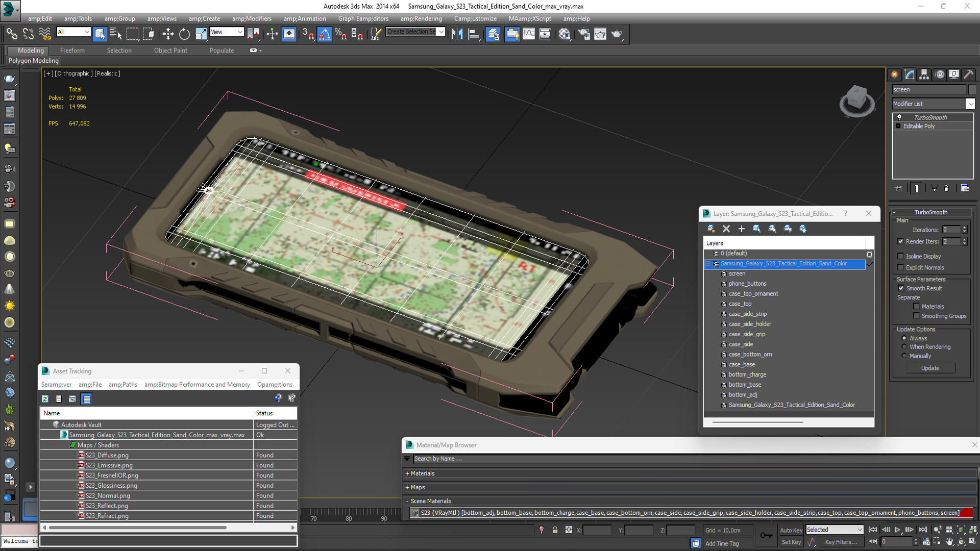980x551 pixels.
Task: Click the Select and Link tool
Action: point(12,34)
